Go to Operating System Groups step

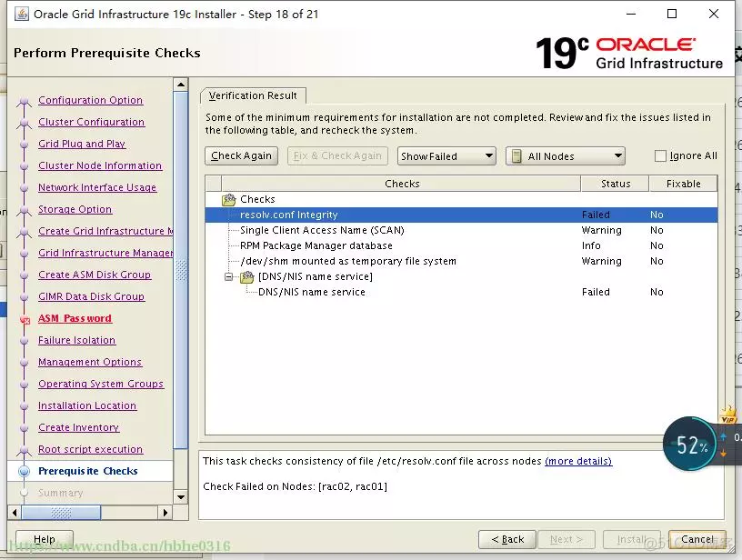[101, 384]
